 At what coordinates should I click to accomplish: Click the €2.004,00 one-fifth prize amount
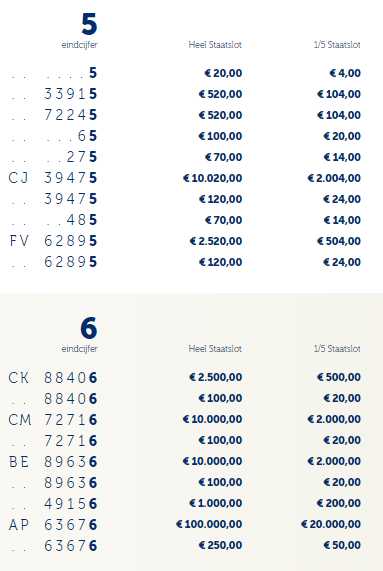(334, 178)
